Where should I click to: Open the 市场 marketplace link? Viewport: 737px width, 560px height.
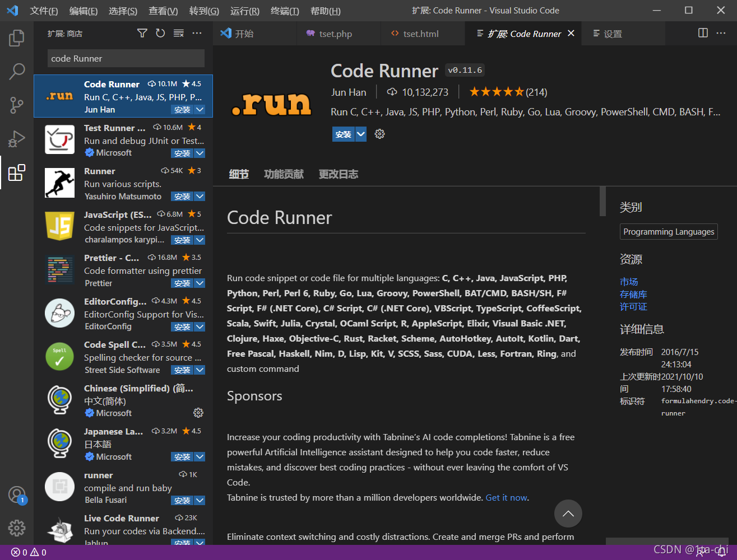(629, 282)
